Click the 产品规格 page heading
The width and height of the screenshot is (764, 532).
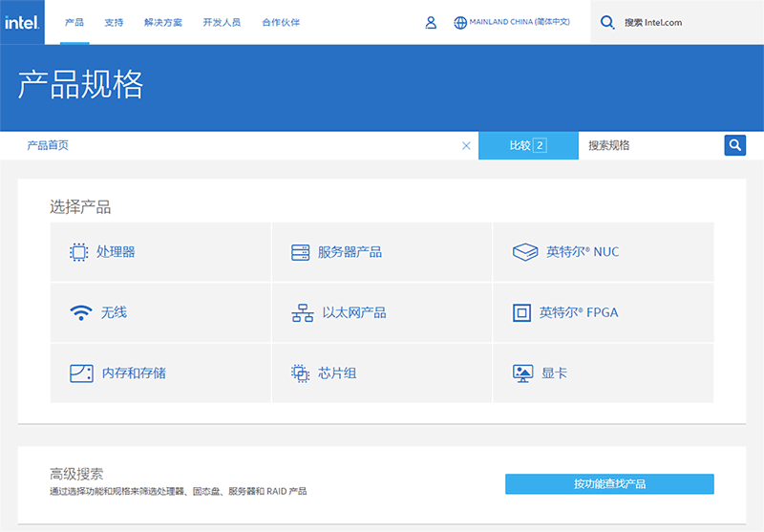pos(80,84)
